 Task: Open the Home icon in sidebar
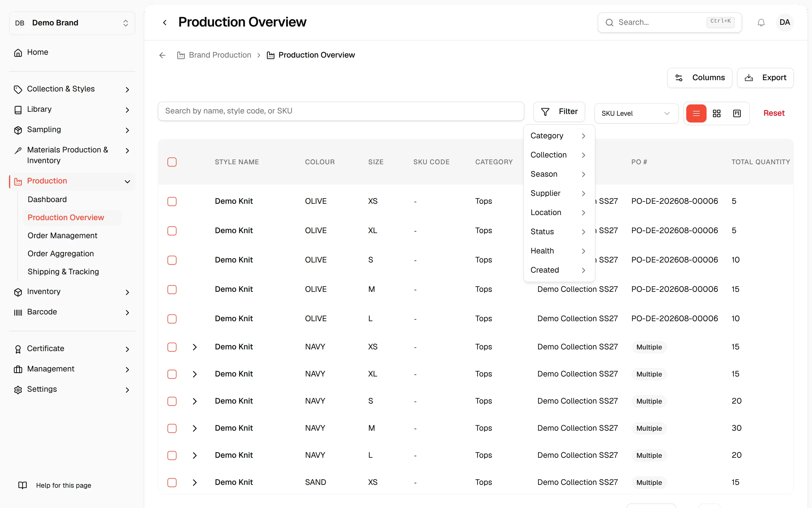(x=18, y=52)
